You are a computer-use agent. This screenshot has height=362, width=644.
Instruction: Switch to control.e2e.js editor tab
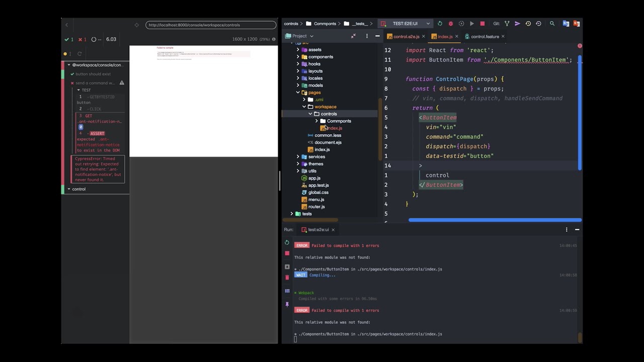click(406, 37)
